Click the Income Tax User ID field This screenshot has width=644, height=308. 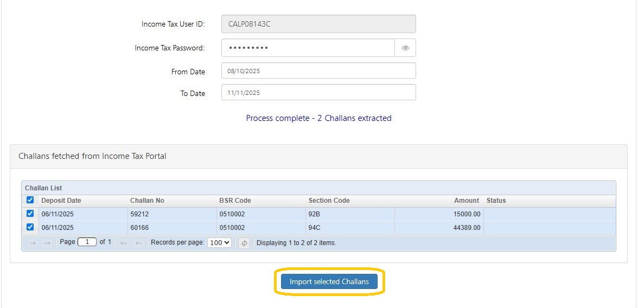tap(318, 24)
